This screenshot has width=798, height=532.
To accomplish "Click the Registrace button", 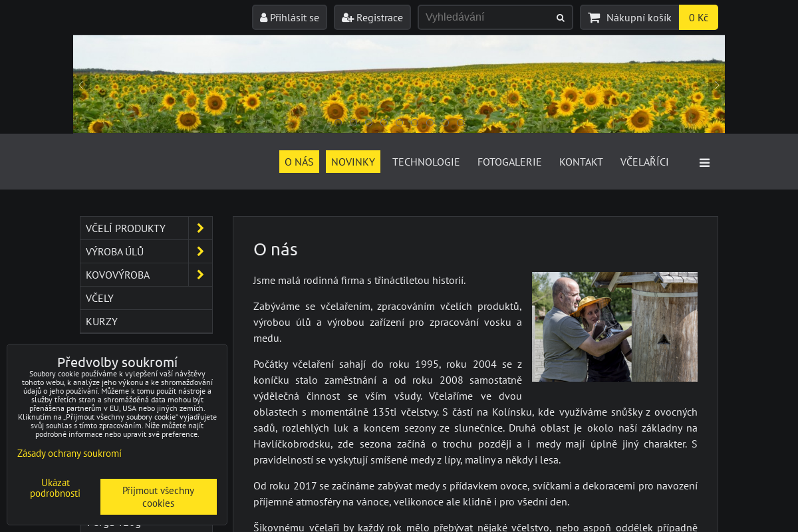I will pyautogui.click(x=372, y=17).
